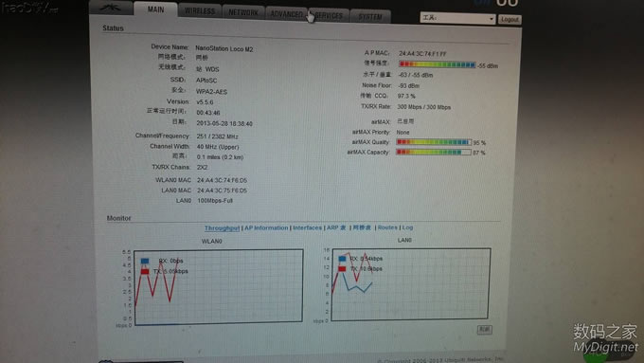Click the Noise Floor value -93 dBm
Image resolution: width=644 pixels, height=363 pixels.
tap(409, 85)
